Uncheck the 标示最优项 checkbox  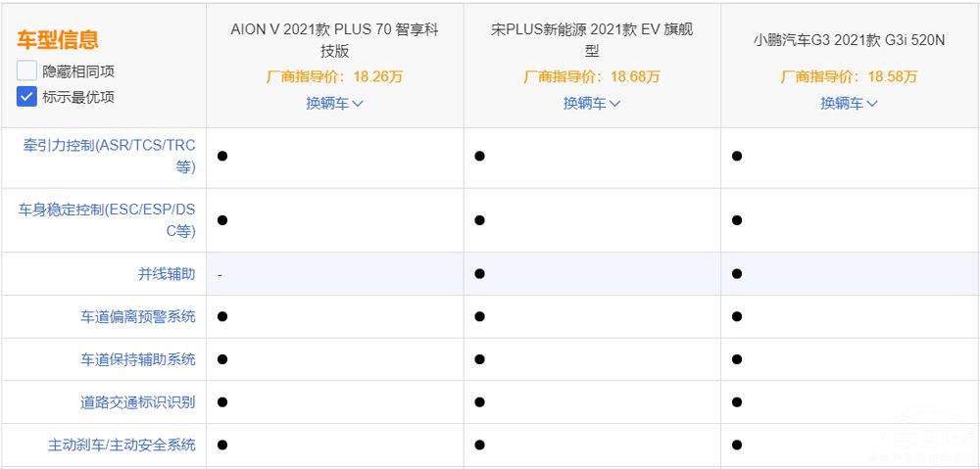coord(26,97)
